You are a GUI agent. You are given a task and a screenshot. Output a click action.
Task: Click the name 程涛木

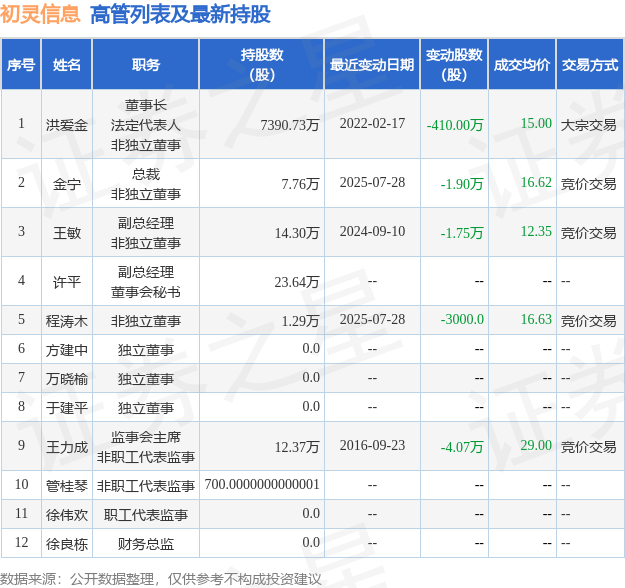point(67,321)
